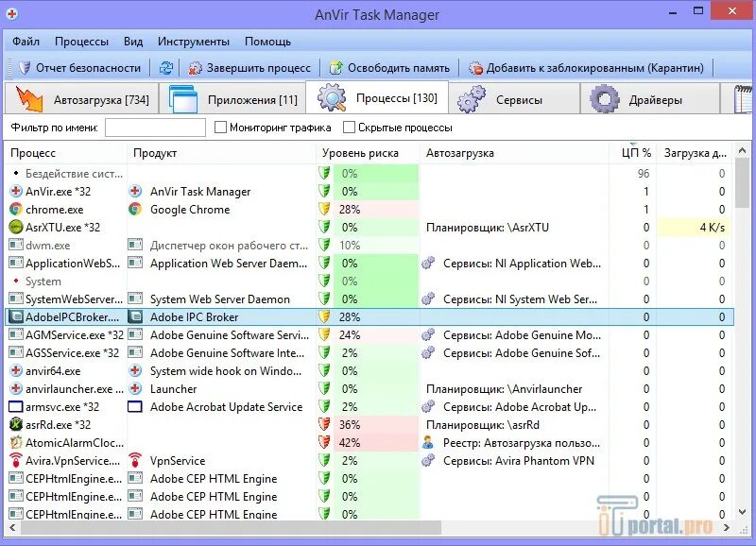This screenshot has height=546, width=756.
Task: Click the AsrXTU.exe green process icon
Action: tap(16, 227)
